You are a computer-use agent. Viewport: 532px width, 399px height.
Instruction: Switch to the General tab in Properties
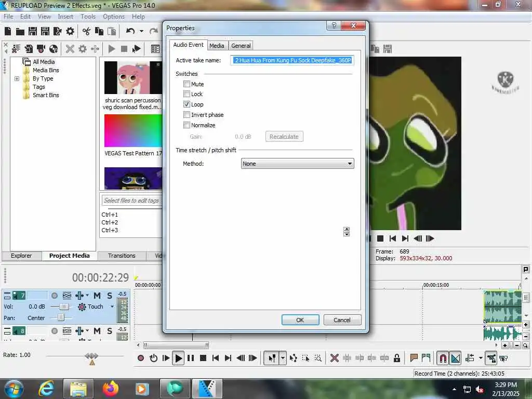(x=241, y=46)
